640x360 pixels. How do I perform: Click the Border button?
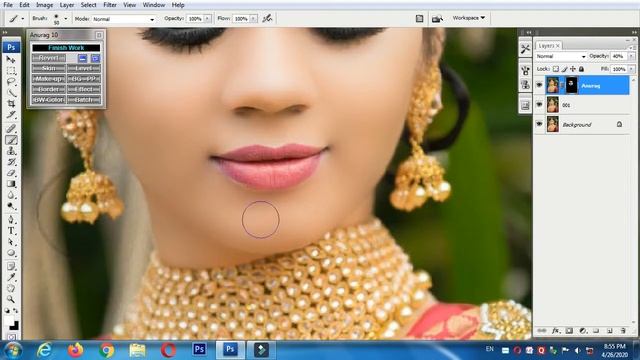point(49,89)
